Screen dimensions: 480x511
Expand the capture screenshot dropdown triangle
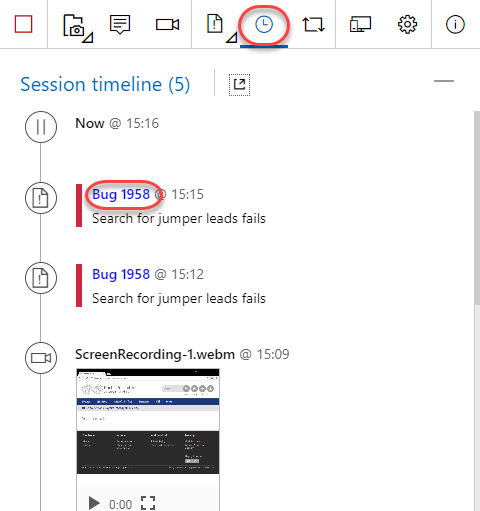tap(88, 38)
